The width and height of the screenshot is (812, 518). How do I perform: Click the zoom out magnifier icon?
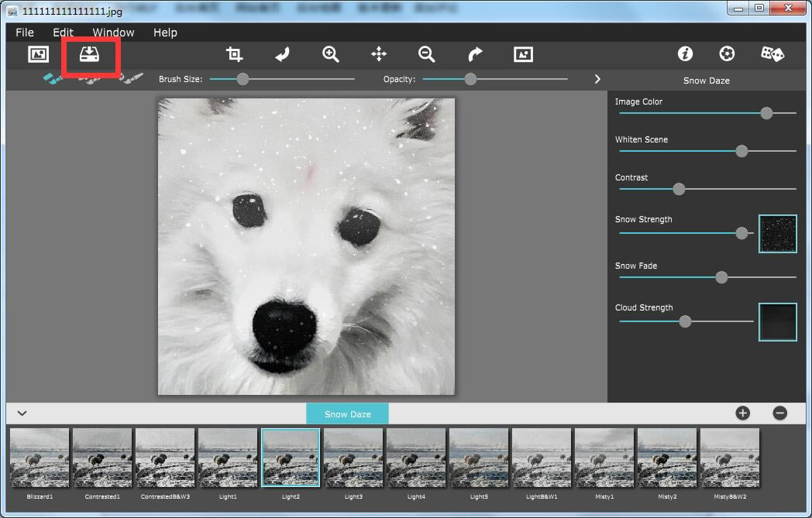[426, 54]
